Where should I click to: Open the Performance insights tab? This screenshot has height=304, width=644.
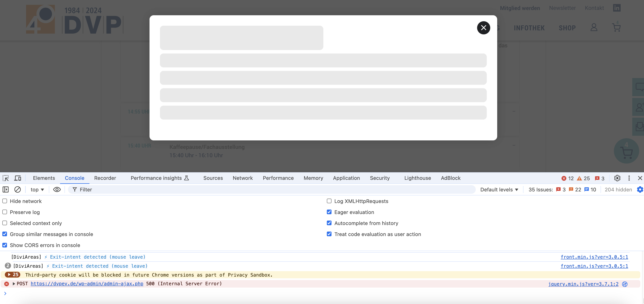point(160,178)
